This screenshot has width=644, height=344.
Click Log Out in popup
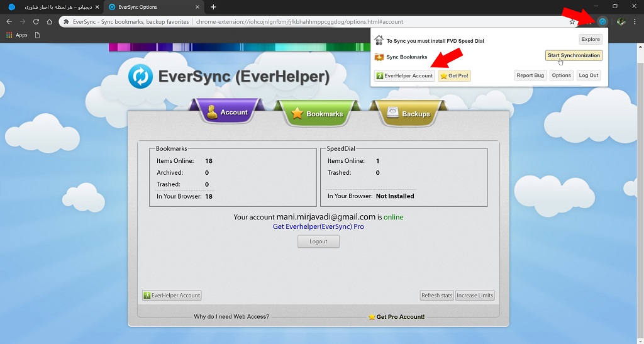(589, 75)
